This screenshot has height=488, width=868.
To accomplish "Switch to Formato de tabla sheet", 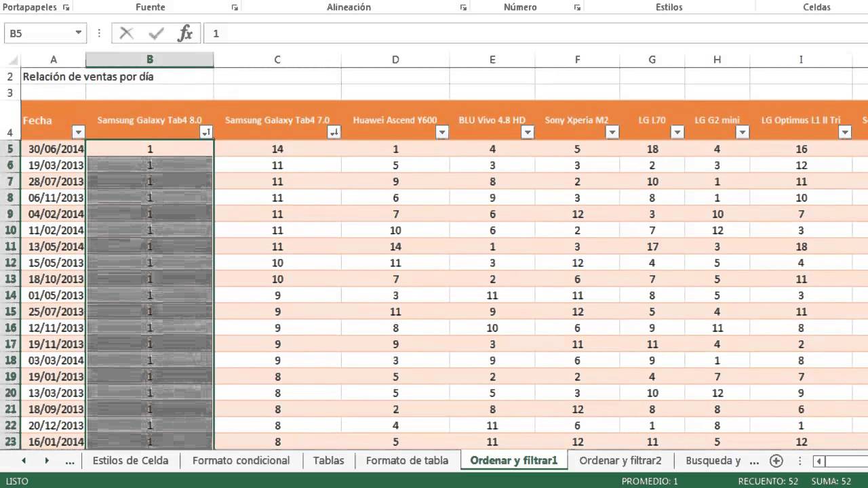I will (x=407, y=460).
